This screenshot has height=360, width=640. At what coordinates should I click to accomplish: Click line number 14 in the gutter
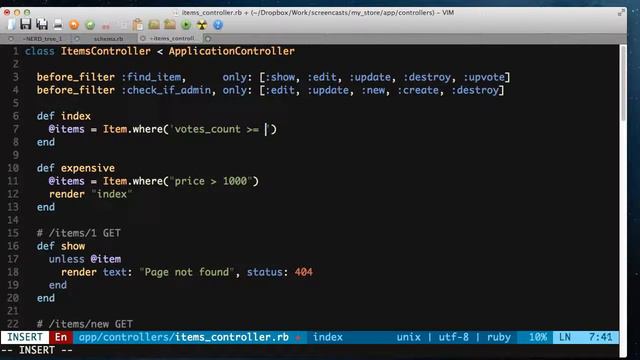(x=13, y=220)
